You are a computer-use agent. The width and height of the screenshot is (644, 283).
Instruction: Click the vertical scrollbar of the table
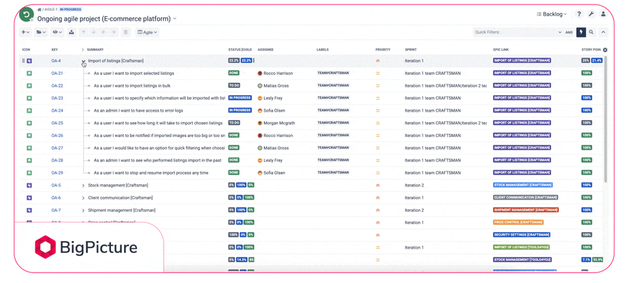pyautogui.click(x=605, y=120)
